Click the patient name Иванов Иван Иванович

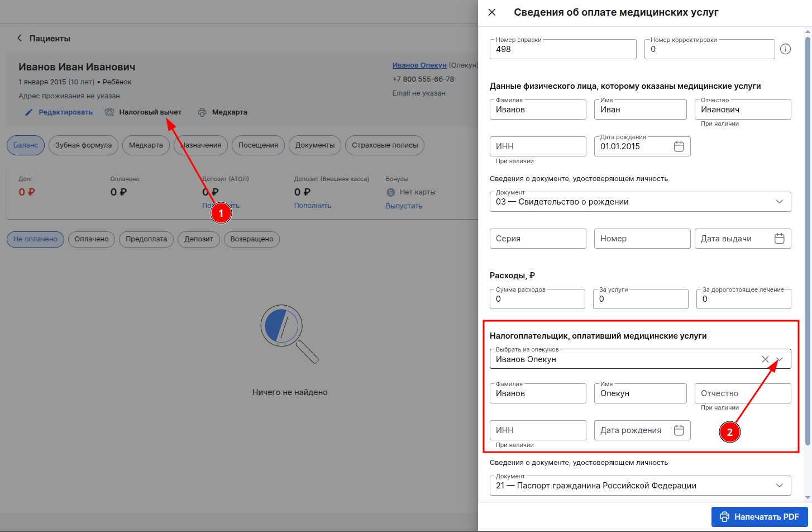[x=77, y=67]
